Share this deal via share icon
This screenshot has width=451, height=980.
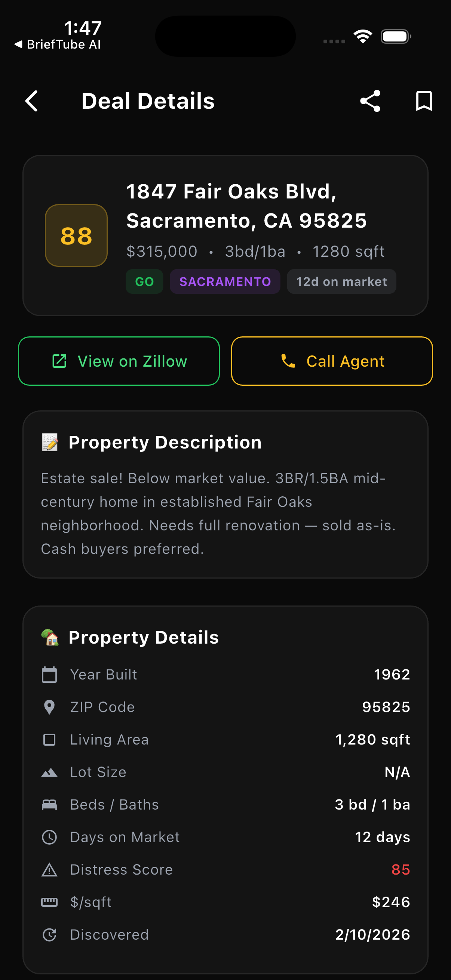coord(370,101)
